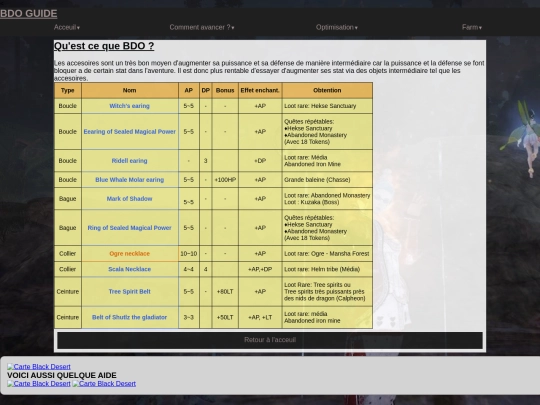The width and height of the screenshot is (540, 405).
Task: Click the Carte Black Desert image above the help heading
Action: point(39,367)
